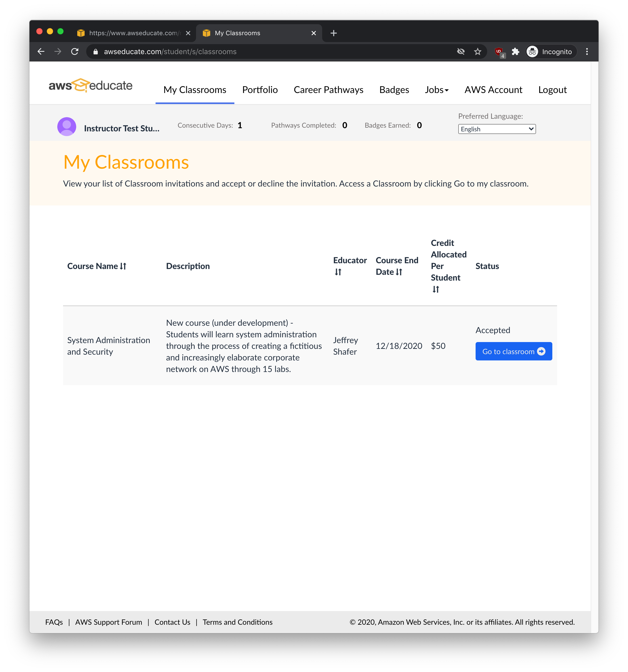Sort by Course Name arrows
This screenshot has width=628, height=672.
(x=123, y=266)
